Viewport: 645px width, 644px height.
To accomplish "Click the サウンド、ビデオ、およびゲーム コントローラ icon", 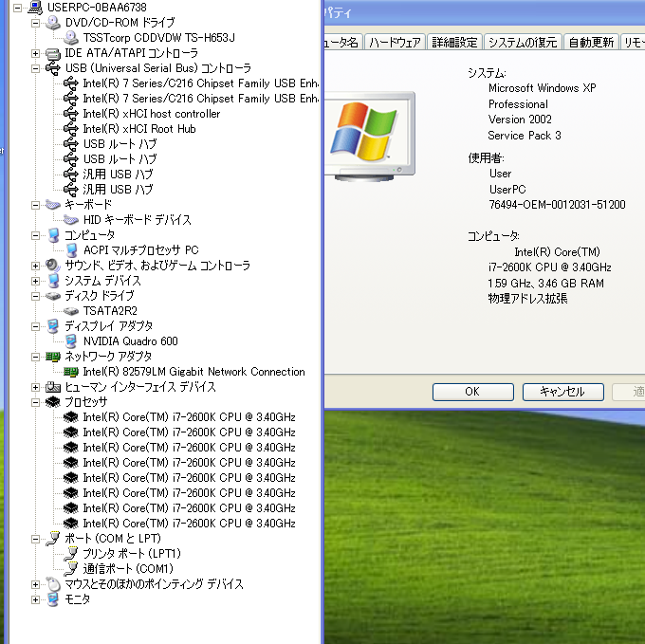I will [53, 266].
